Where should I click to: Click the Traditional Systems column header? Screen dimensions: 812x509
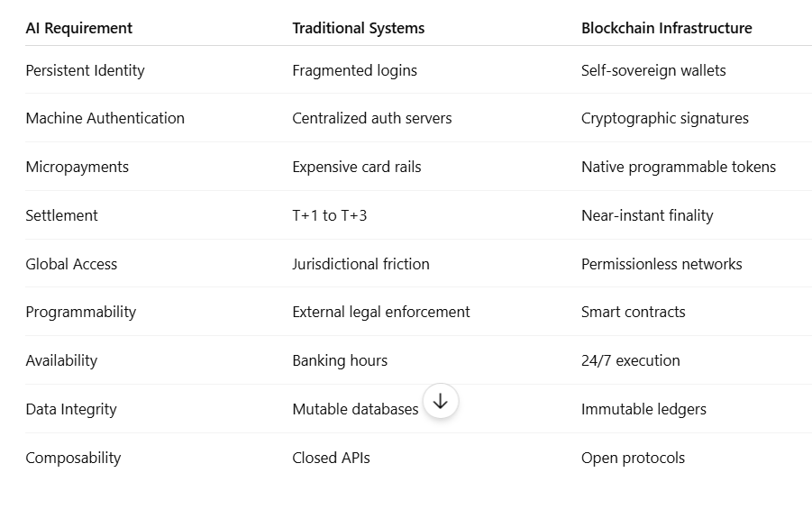pyautogui.click(x=359, y=28)
